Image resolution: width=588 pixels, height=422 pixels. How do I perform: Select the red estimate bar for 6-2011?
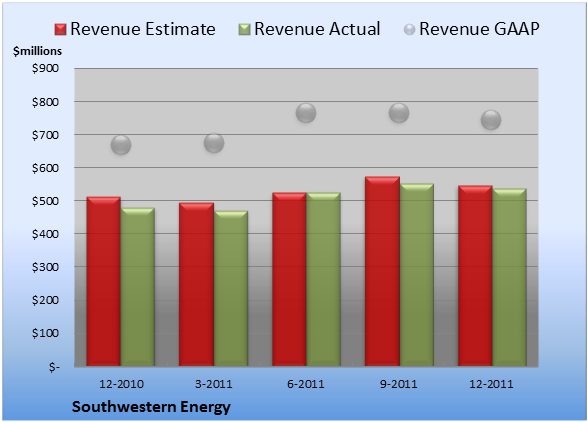pyautogui.click(x=289, y=279)
